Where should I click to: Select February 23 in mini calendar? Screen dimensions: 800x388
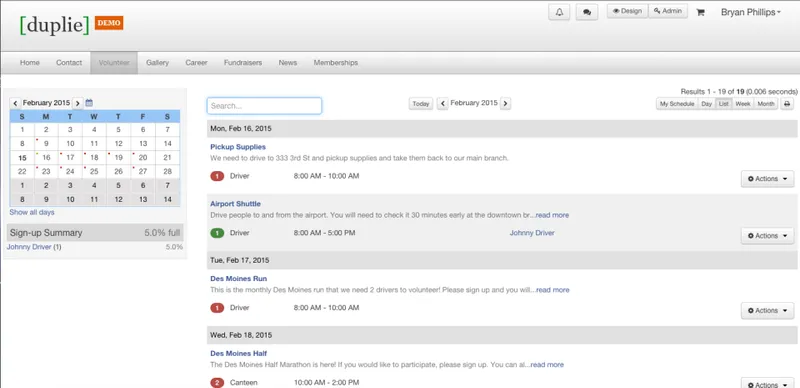(46, 172)
